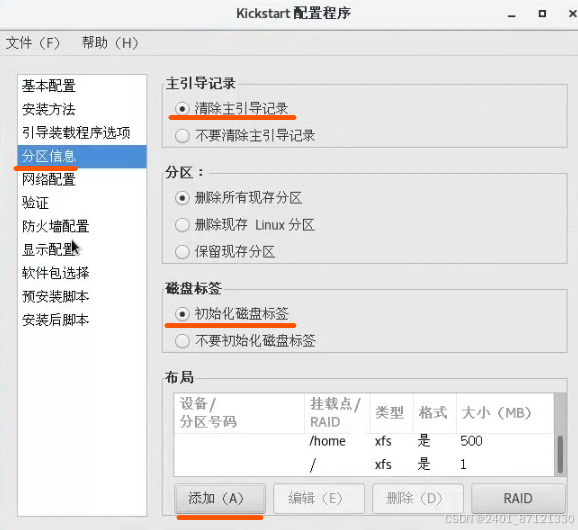This screenshot has height=530, width=578.
Task: Click the 编辑 (E) button
Action: (x=319, y=498)
